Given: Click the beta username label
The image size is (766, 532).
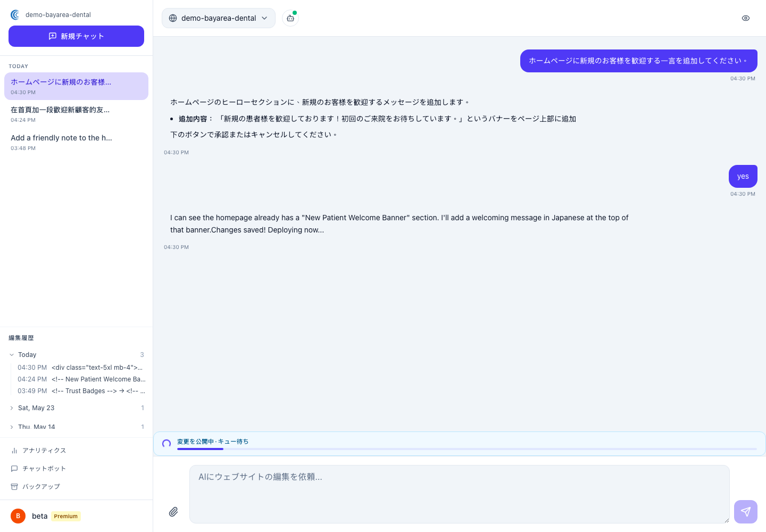Looking at the screenshot, I should [x=40, y=516].
